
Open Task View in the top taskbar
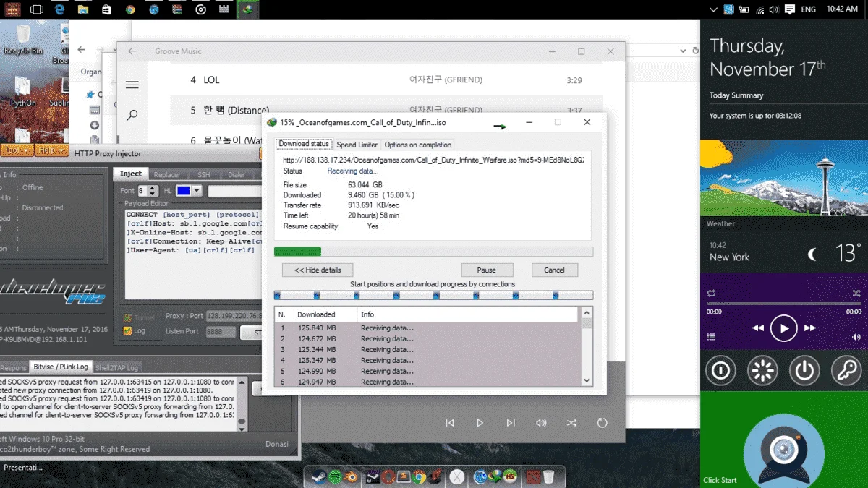[36, 9]
